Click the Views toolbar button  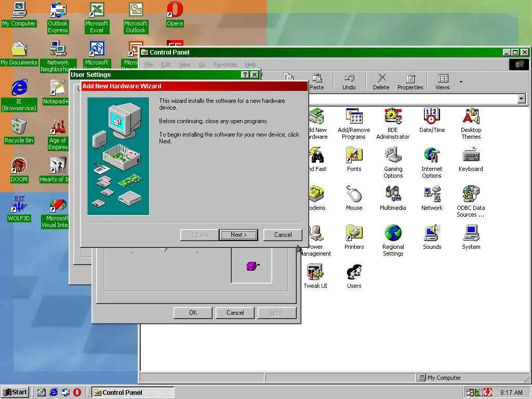click(x=443, y=82)
